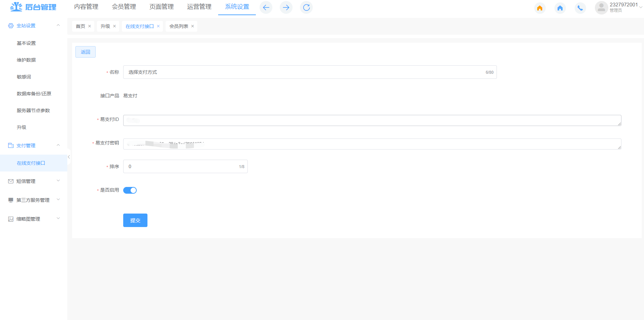Open 敏感词 in the sidebar
This screenshot has height=320, width=644.
(x=24, y=77)
